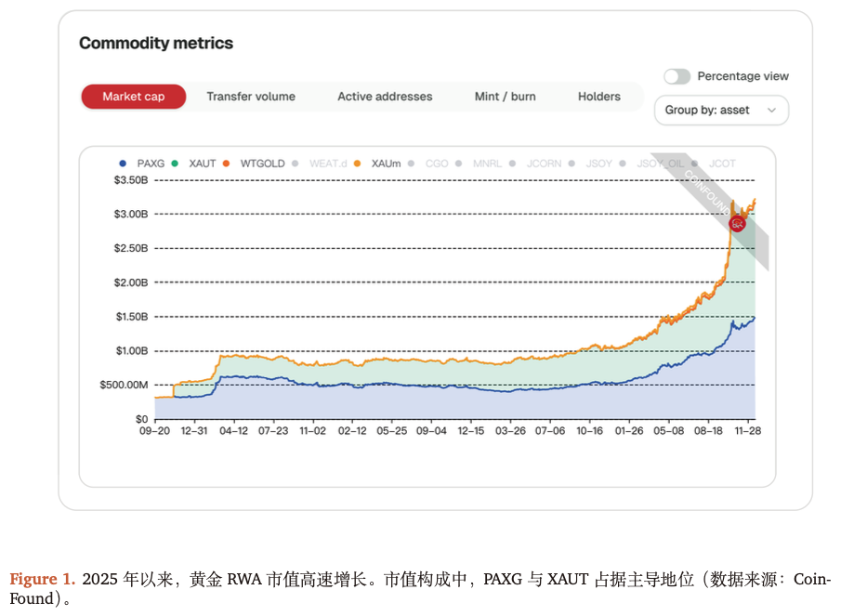Screen dimensions: 841x616
Task: Click the Market cap button
Action: (133, 96)
